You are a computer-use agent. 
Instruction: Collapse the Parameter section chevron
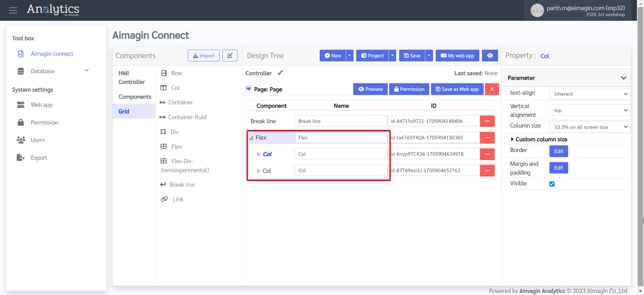624,78
